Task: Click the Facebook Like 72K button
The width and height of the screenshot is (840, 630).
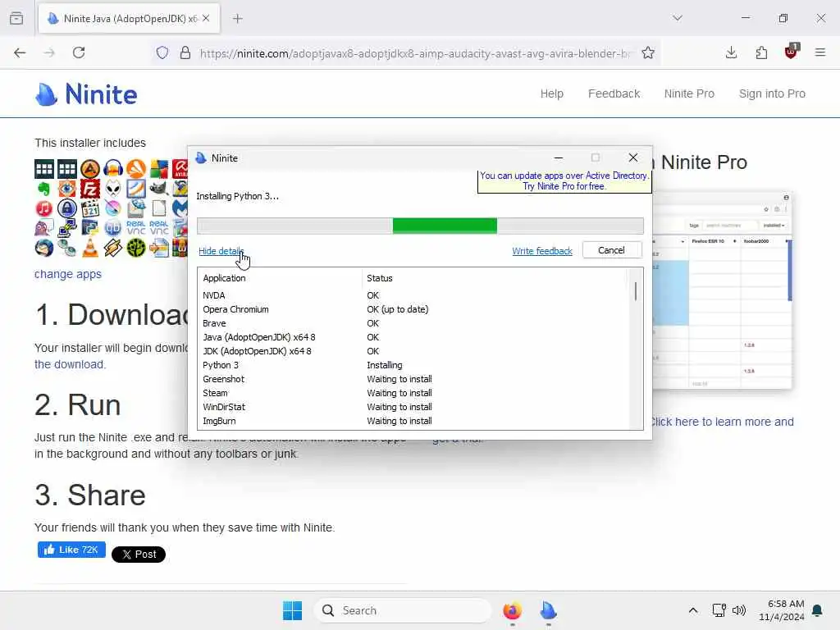Action: [x=71, y=550]
